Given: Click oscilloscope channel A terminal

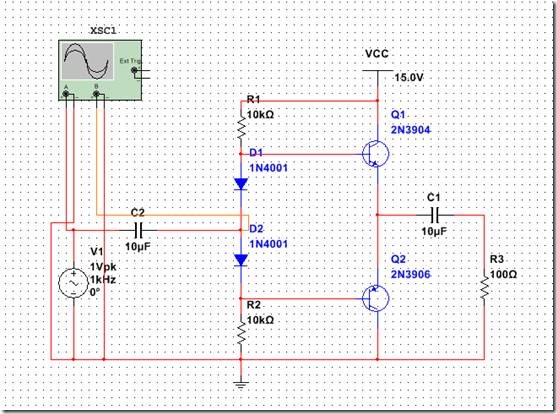Looking at the screenshot, I should (66, 94).
